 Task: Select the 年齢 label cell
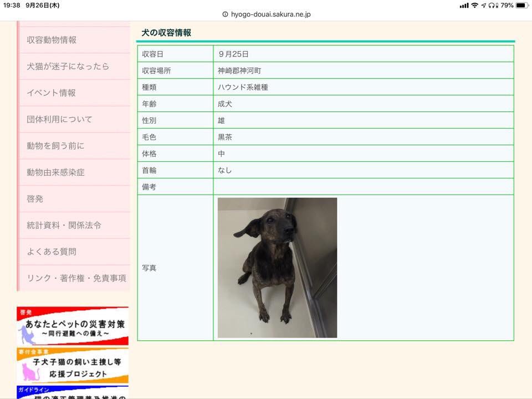coord(175,104)
